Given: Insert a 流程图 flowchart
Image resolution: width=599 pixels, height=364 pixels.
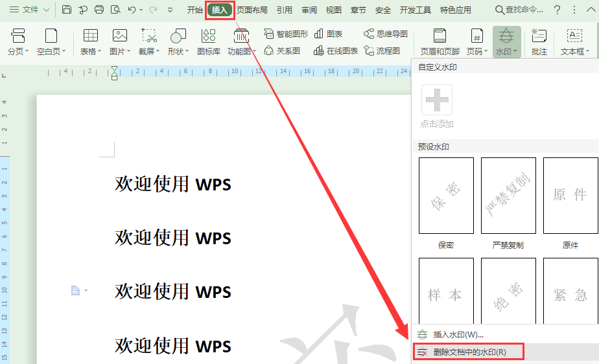Looking at the screenshot, I should pos(382,51).
